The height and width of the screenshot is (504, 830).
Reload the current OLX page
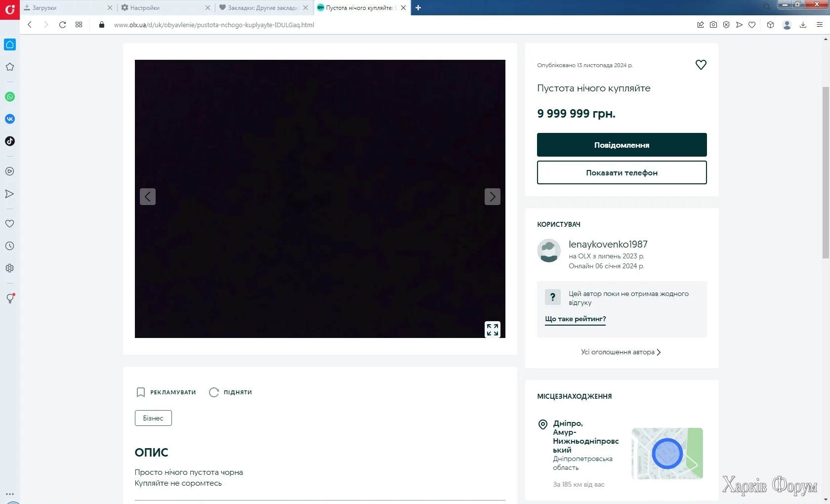click(62, 25)
